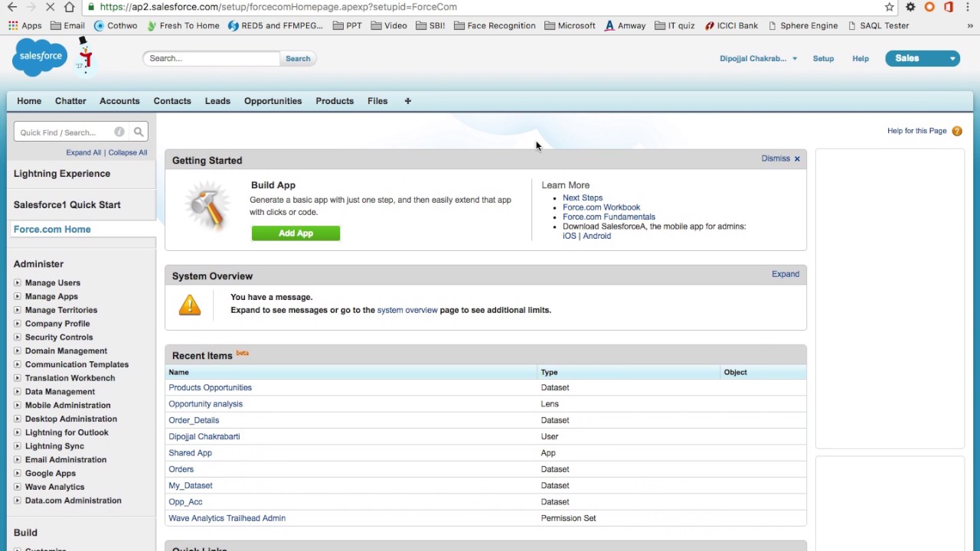
Task: Expand the Manage Users tree node
Action: click(x=18, y=283)
